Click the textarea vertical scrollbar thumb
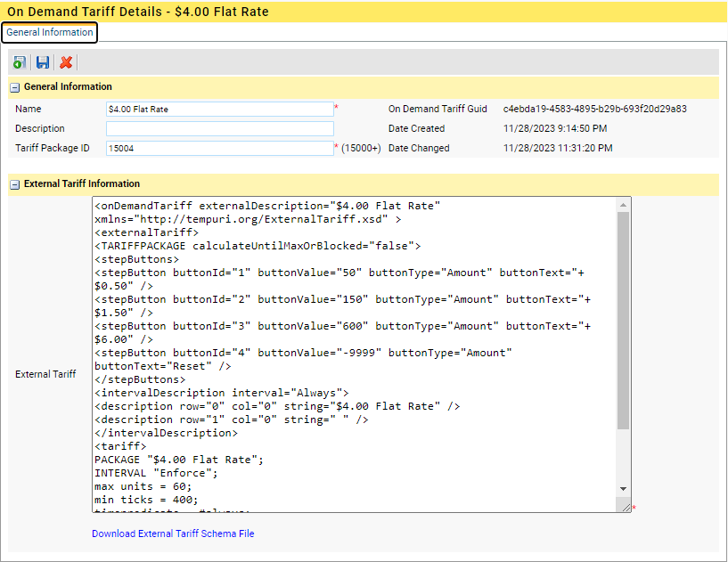The height and width of the screenshot is (562, 728). coord(623,321)
